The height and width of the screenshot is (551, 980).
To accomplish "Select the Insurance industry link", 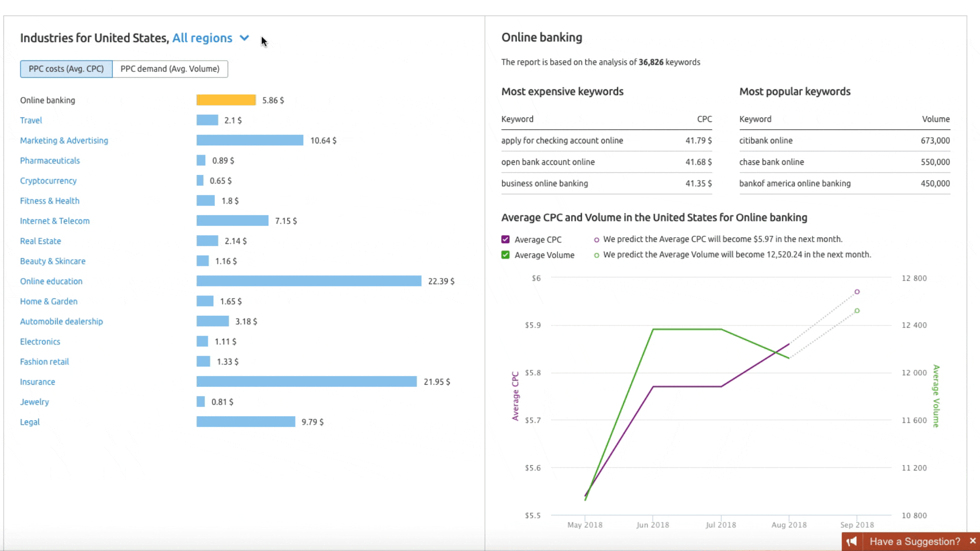I will point(37,382).
